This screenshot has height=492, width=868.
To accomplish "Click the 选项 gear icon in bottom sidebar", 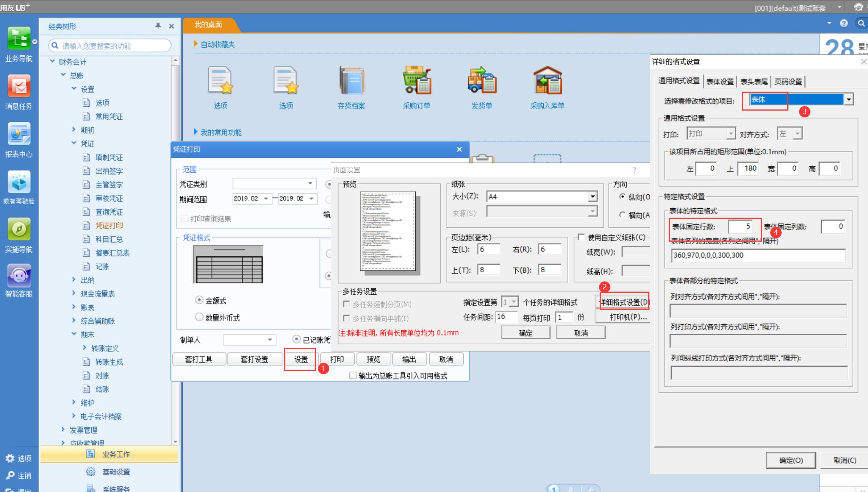I will pyautogui.click(x=10, y=458).
